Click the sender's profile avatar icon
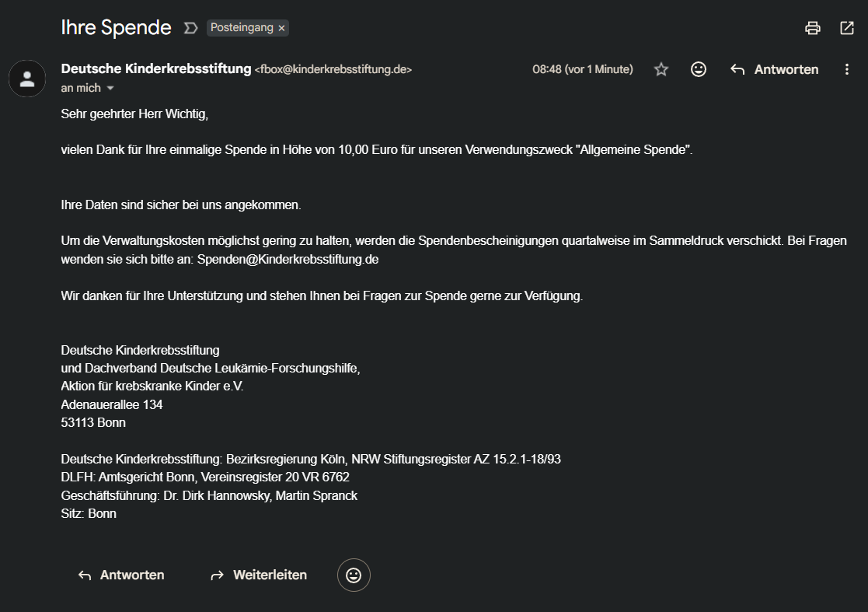The width and height of the screenshot is (868, 612). [27, 78]
